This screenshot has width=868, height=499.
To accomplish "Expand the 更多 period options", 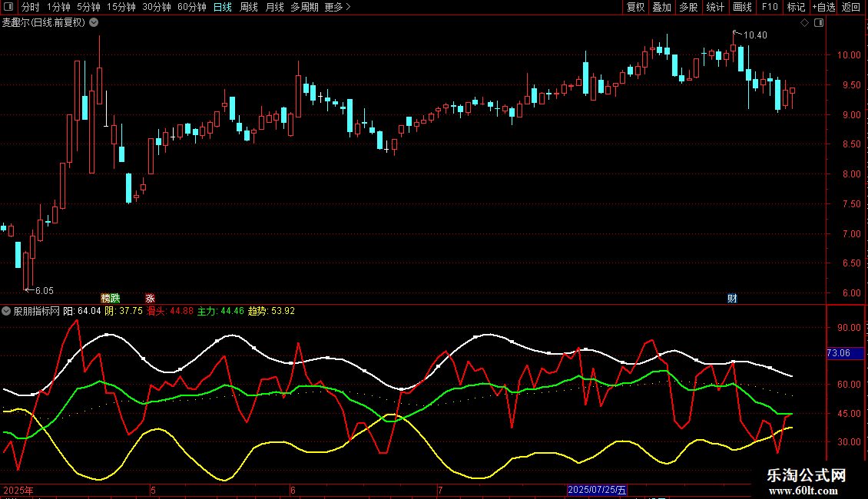I will pos(337,7).
